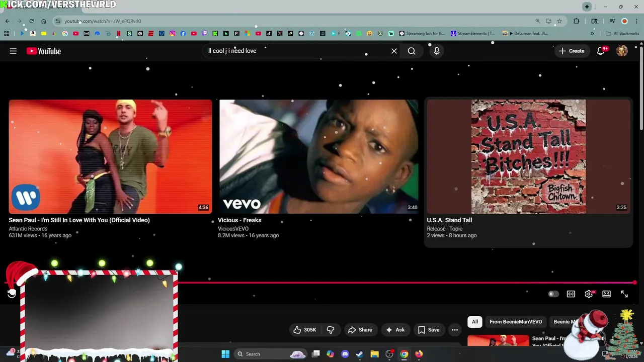Open the Copilot taskbar icon
The width and height of the screenshot is (644, 362).
[x=330, y=354]
